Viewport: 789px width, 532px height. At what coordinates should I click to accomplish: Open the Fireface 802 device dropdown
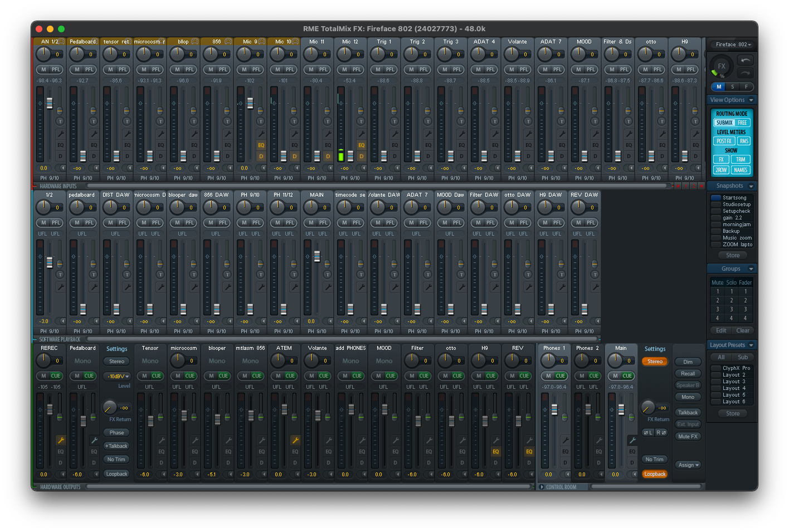point(733,45)
